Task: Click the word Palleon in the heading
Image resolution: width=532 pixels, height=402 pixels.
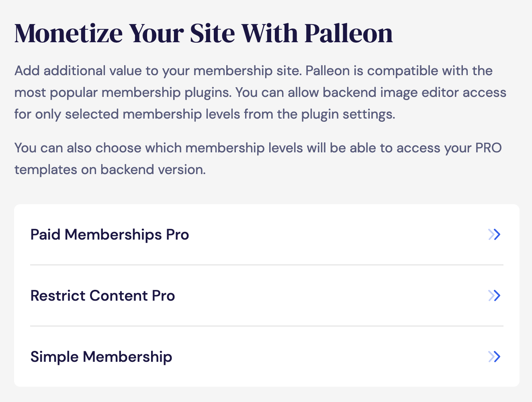Action: point(348,33)
